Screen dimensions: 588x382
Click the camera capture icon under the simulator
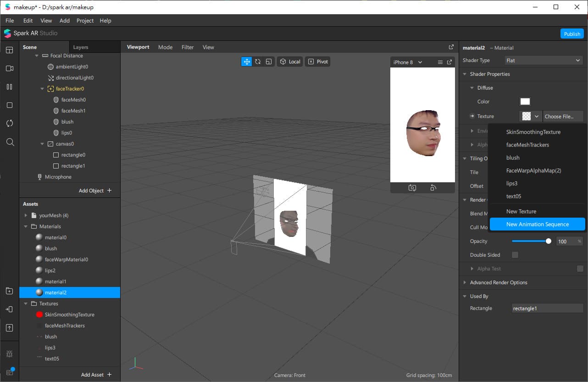[412, 187]
